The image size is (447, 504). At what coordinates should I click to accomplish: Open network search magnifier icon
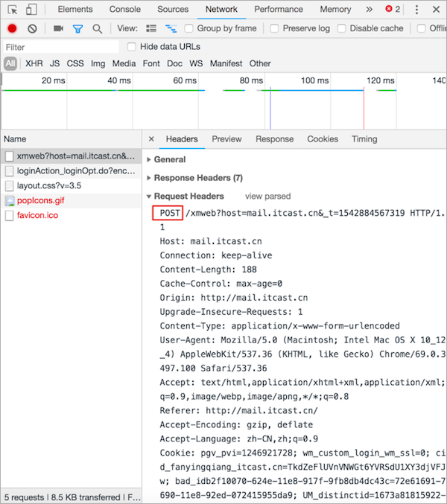97,28
